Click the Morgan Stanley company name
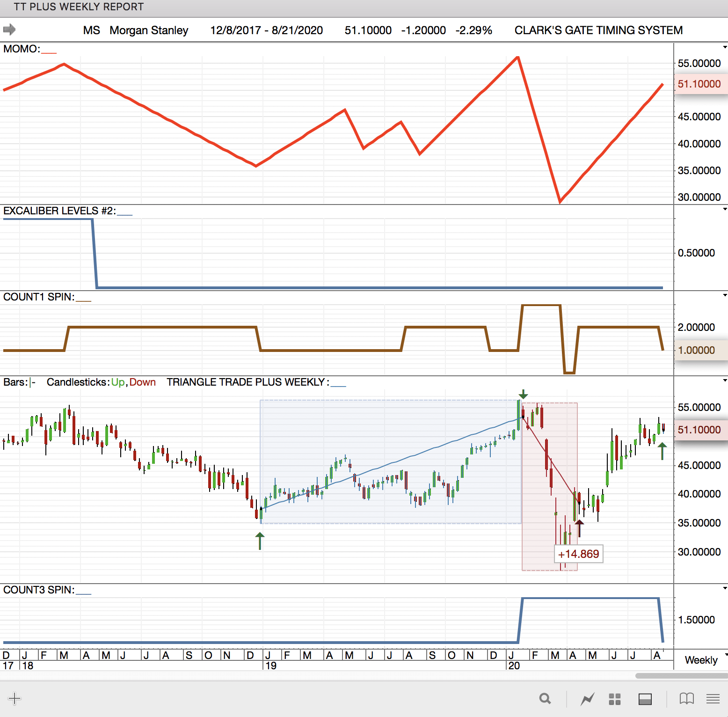The image size is (728, 717). pos(149,30)
